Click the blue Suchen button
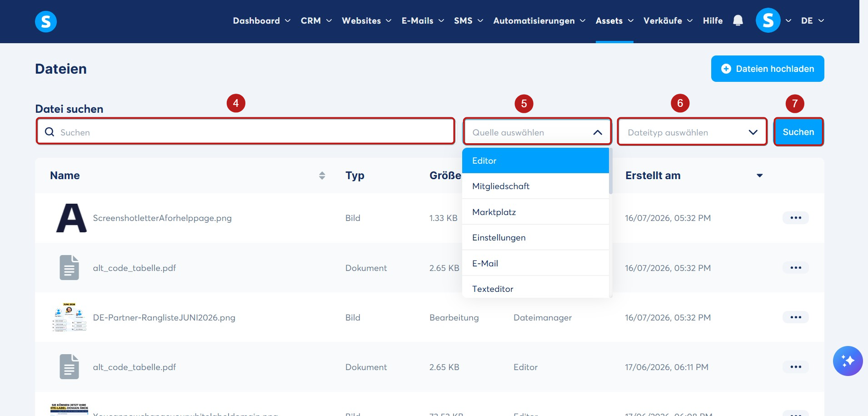The width and height of the screenshot is (868, 416). pos(798,132)
